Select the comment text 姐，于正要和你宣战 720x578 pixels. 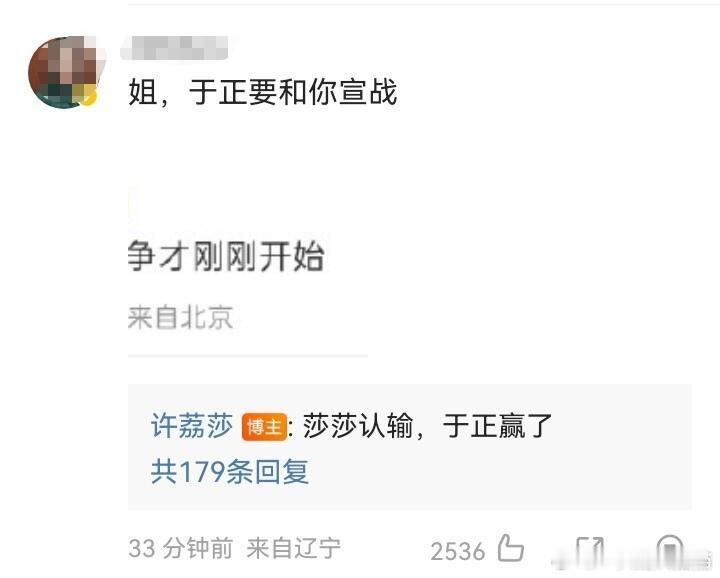pyautogui.click(x=262, y=92)
